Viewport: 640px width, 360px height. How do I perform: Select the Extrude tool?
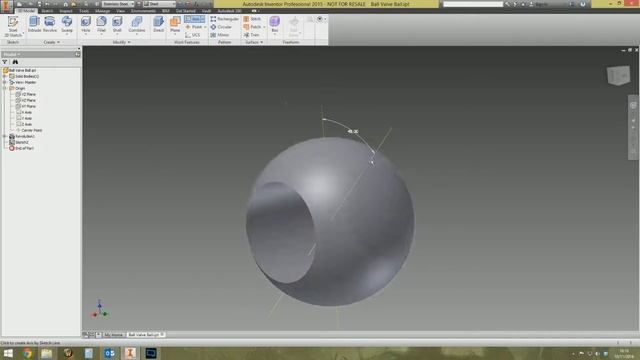[x=34, y=25]
